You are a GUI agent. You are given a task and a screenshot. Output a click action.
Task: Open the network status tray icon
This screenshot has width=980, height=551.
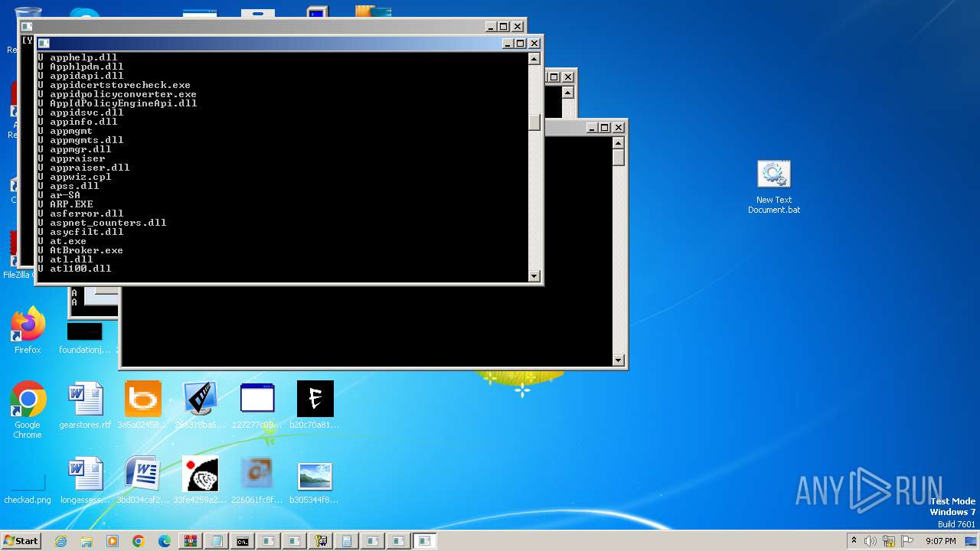click(x=889, y=541)
